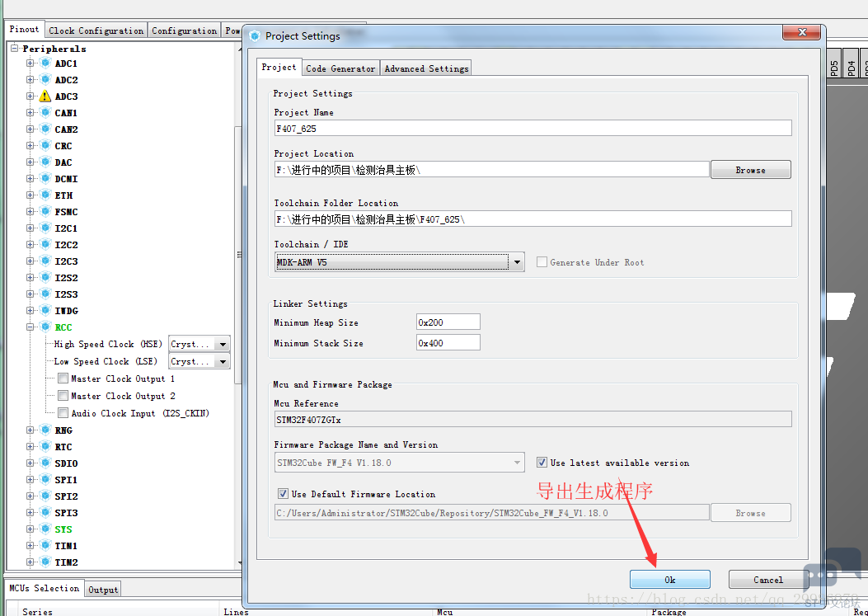Click the SPI1 peripheral cube icon
Viewport: 868px width, 616px height.
point(45,479)
